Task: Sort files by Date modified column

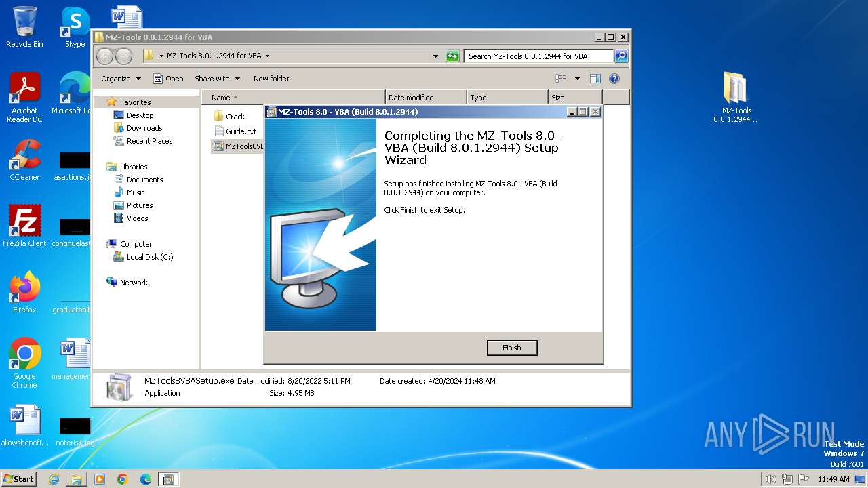Action: [426, 98]
